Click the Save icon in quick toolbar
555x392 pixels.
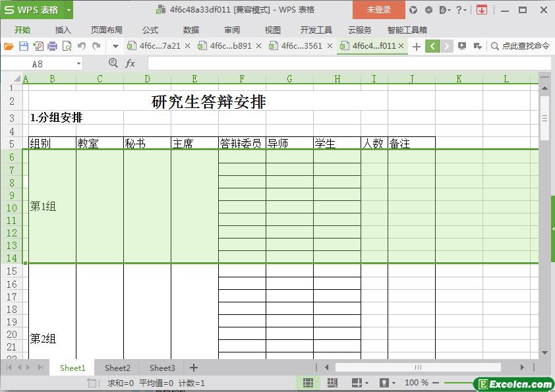click(24, 46)
